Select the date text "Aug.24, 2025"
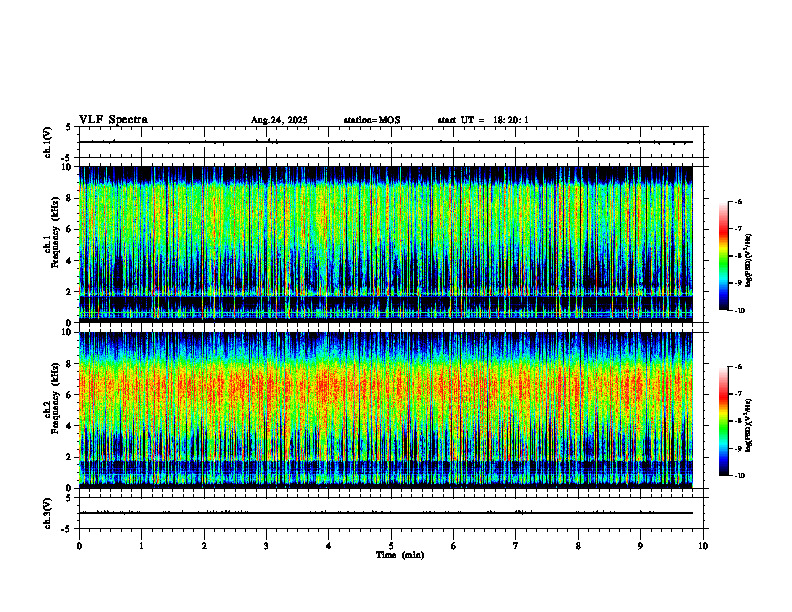 (279, 120)
